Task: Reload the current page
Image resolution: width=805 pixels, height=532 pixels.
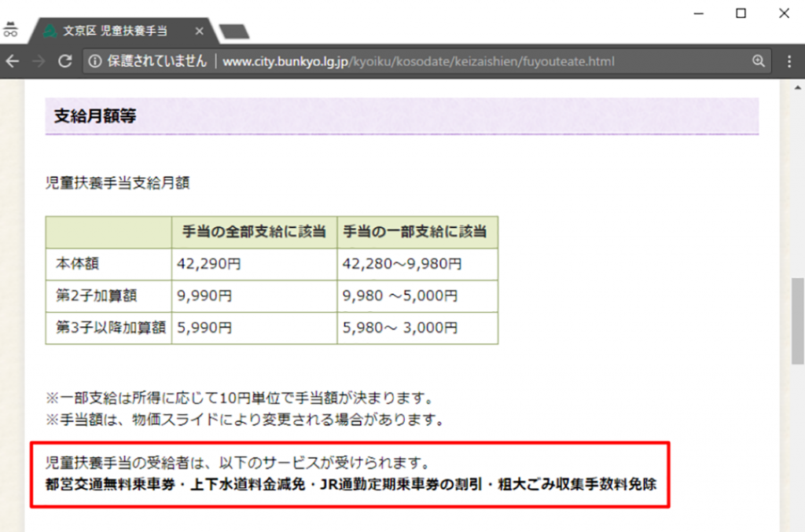Action: [65, 61]
